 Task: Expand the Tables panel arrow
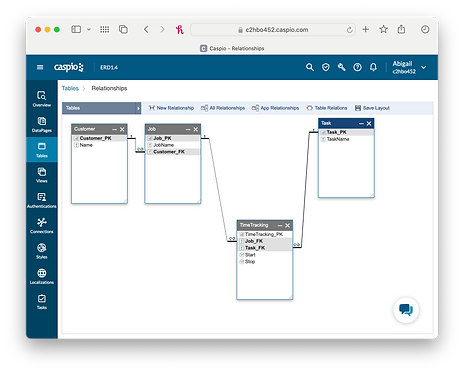(x=138, y=108)
